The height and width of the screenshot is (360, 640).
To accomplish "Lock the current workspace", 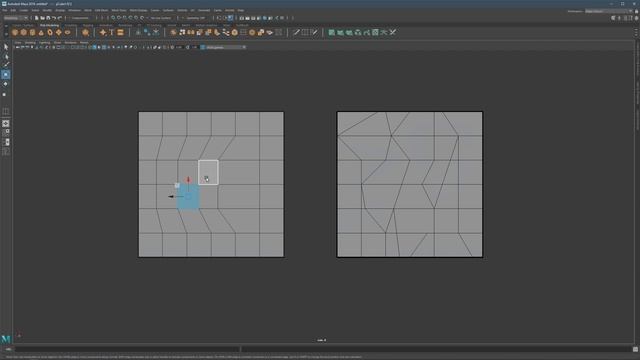I will [637, 11].
